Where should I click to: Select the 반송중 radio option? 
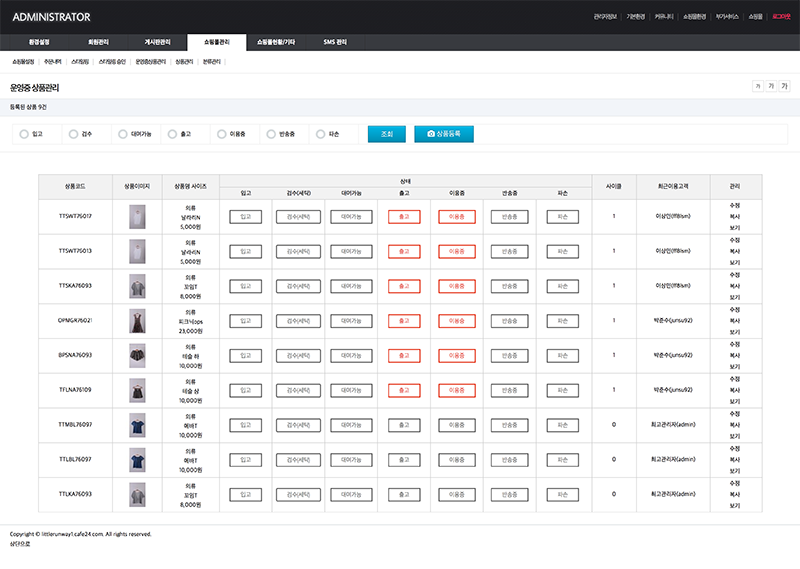pyautogui.click(x=270, y=133)
